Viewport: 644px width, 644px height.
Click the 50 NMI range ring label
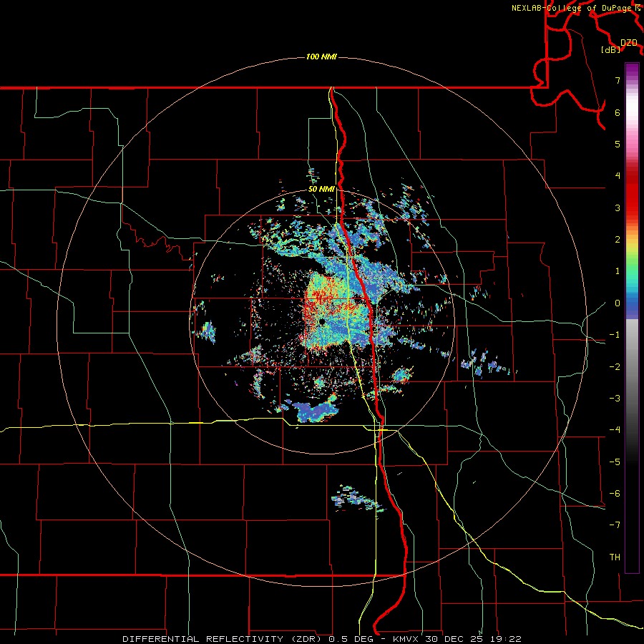321,189
